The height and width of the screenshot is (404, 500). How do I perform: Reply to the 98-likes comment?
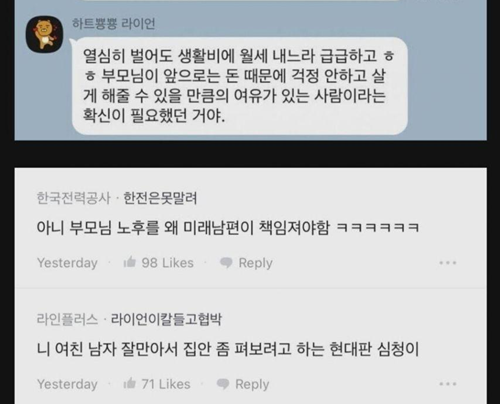tap(255, 263)
